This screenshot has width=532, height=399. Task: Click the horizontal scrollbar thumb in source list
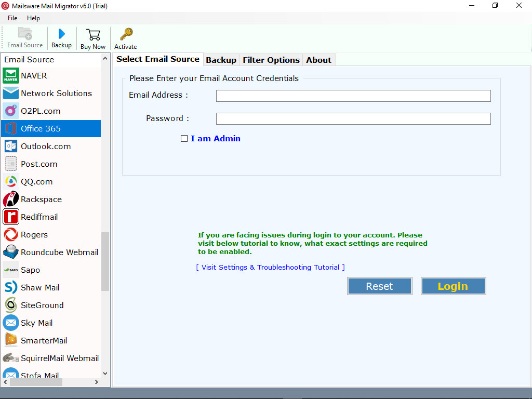click(36, 382)
